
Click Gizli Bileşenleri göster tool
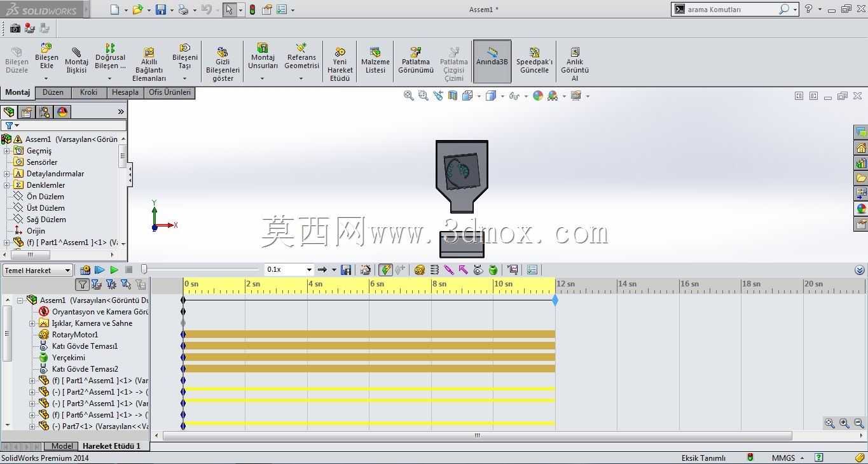click(x=223, y=65)
